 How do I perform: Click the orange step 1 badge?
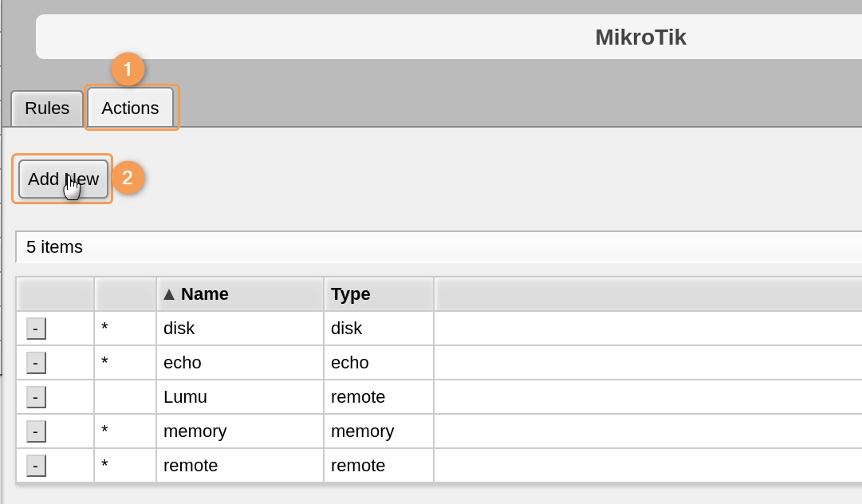coord(128,69)
